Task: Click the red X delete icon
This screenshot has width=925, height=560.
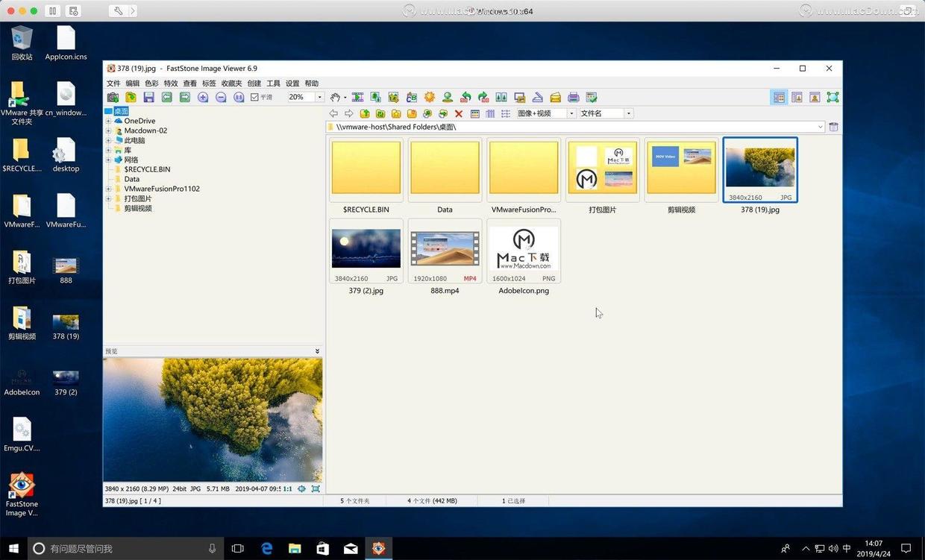Action: [459, 113]
